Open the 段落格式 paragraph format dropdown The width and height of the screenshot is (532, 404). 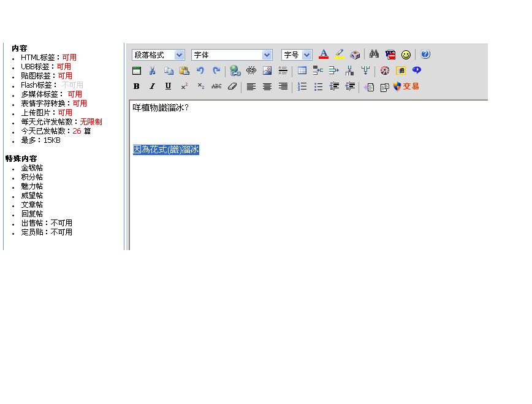(x=158, y=55)
